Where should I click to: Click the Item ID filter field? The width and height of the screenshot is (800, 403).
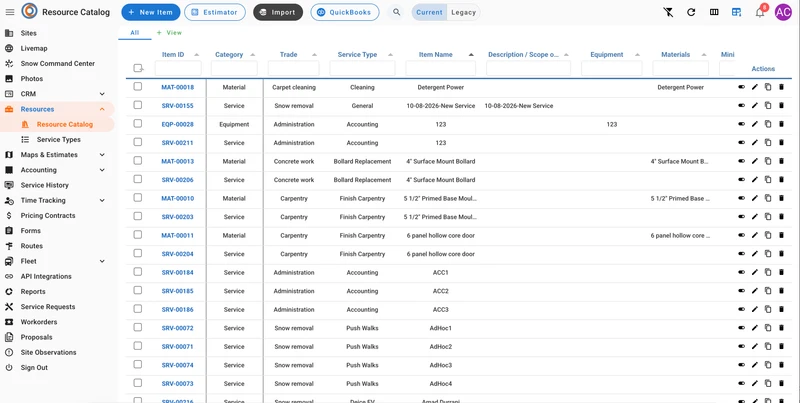click(x=178, y=68)
